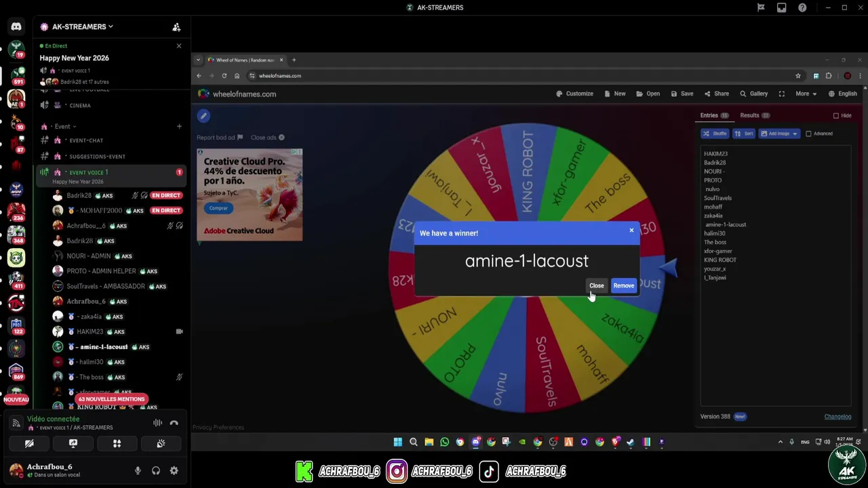Close the Wheel of Names browser tab
The width and height of the screenshot is (868, 488).
tap(281, 60)
